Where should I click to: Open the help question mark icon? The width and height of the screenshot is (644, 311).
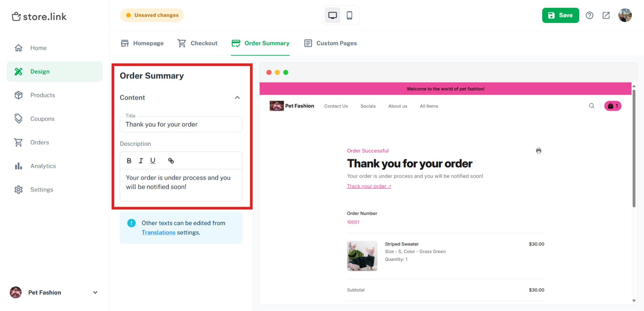tap(590, 15)
